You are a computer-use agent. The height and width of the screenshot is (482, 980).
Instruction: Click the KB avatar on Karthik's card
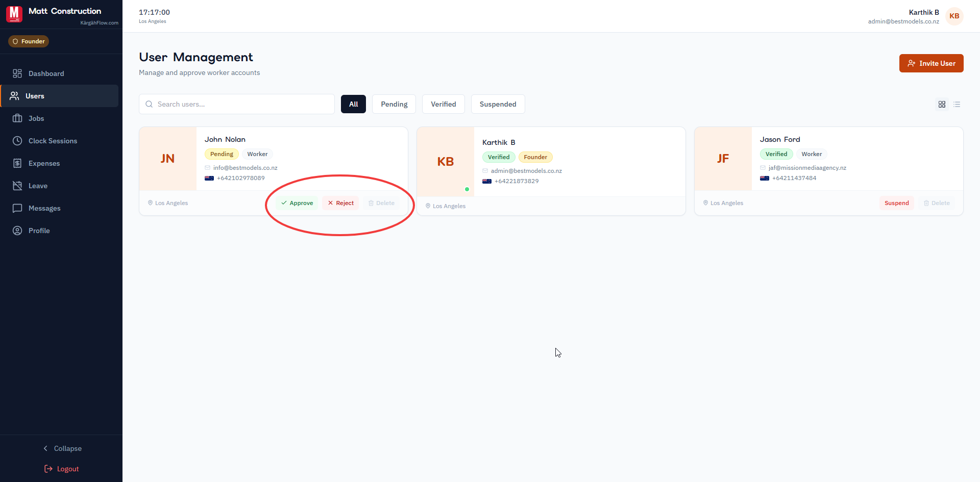click(x=446, y=162)
